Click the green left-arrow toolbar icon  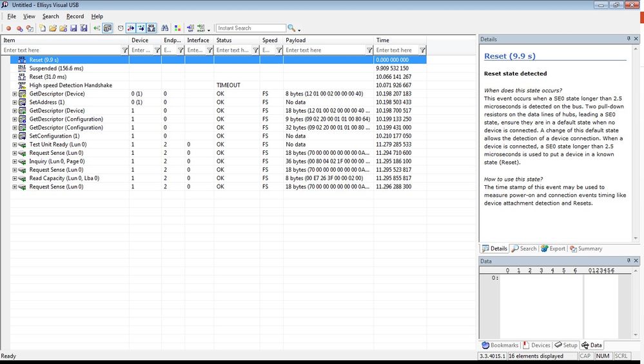97,28
